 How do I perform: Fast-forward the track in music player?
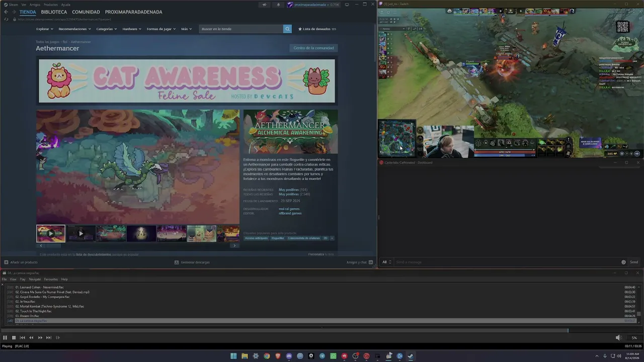click(40, 338)
